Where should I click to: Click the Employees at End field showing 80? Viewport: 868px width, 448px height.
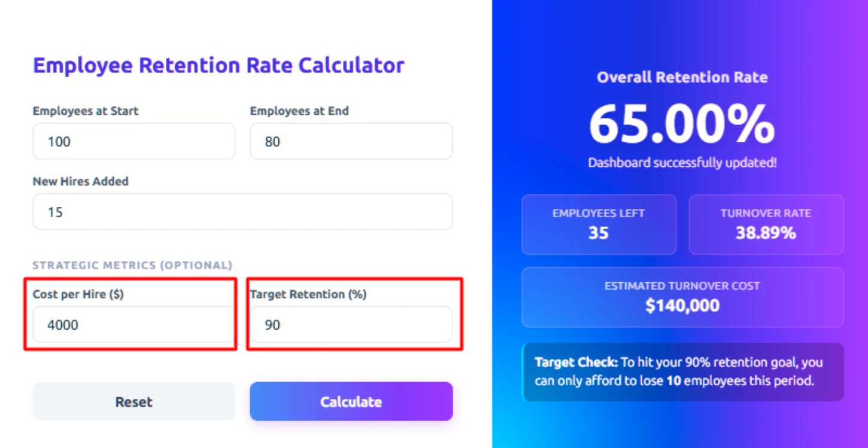pyautogui.click(x=351, y=141)
